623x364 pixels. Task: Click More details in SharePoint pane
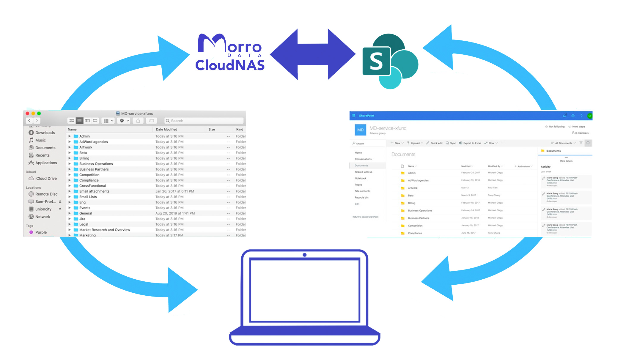coord(566,161)
